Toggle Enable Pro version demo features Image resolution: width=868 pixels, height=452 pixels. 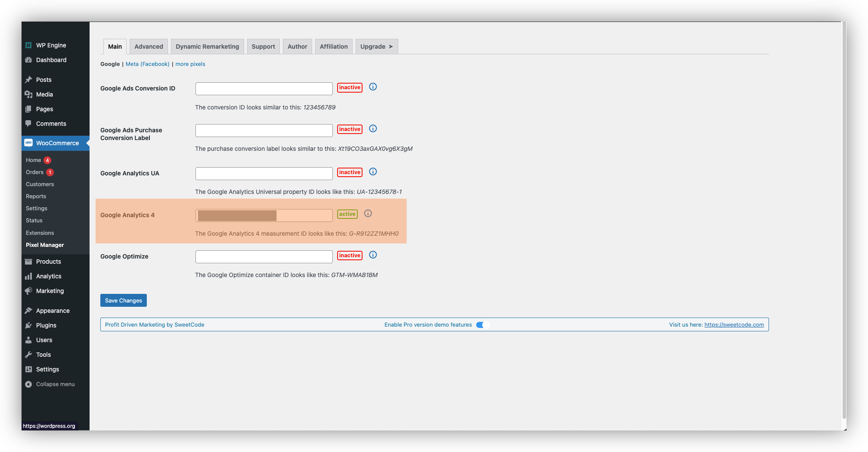(x=483, y=325)
